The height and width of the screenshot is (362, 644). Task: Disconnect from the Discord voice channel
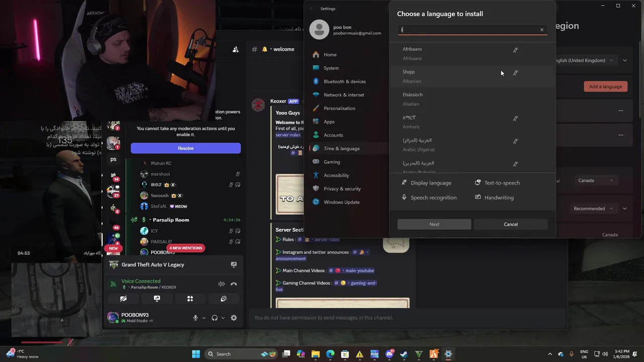click(x=233, y=284)
